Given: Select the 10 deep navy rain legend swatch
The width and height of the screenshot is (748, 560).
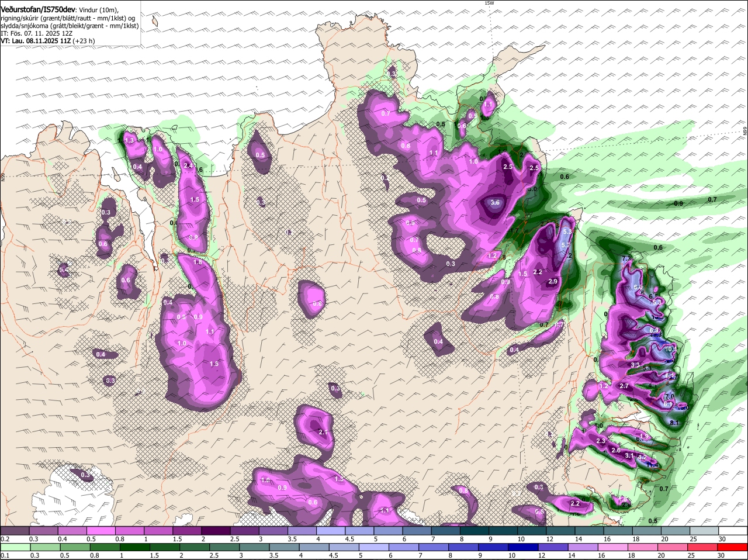Looking at the screenshot, I should [524, 547].
